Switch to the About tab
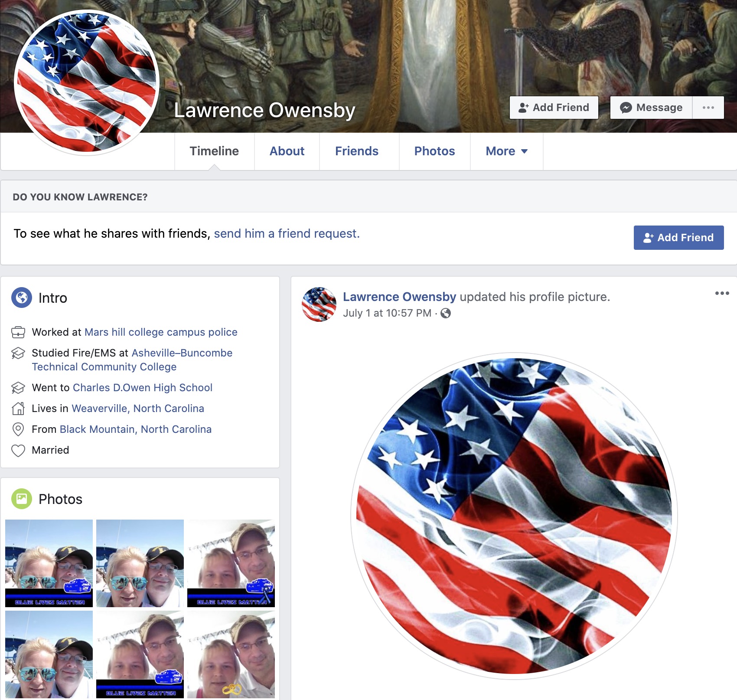 pyautogui.click(x=287, y=151)
